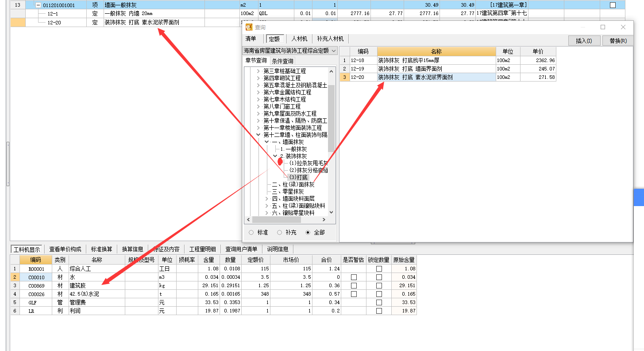The height and width of the screenshot is (351, 644).
Task: Open the 查询用户清单 tab
Action: [x=241, y=249]
